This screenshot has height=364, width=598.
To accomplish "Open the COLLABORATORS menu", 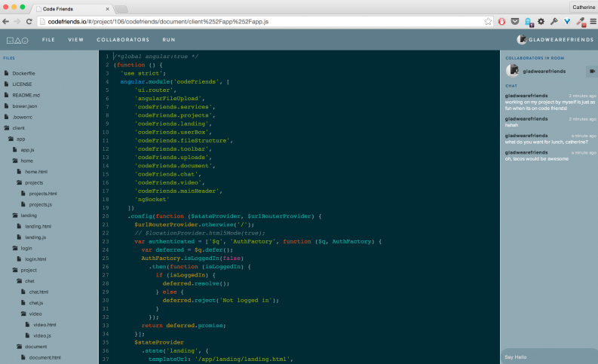I will [123, 40].
